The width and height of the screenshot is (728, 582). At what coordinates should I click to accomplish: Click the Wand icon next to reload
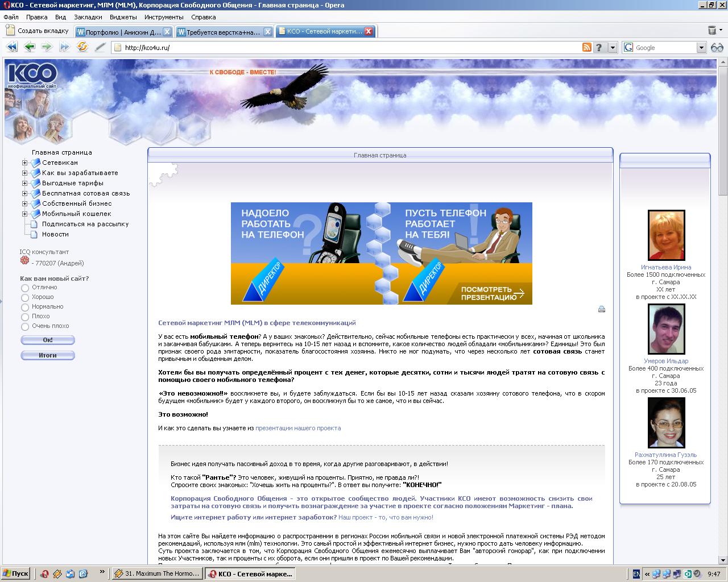tap(101, 48)
